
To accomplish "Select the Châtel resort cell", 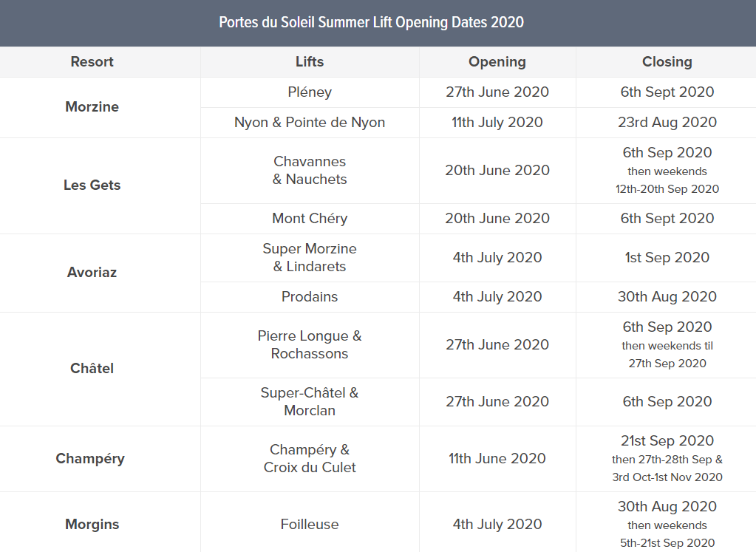I will (92, 368).
